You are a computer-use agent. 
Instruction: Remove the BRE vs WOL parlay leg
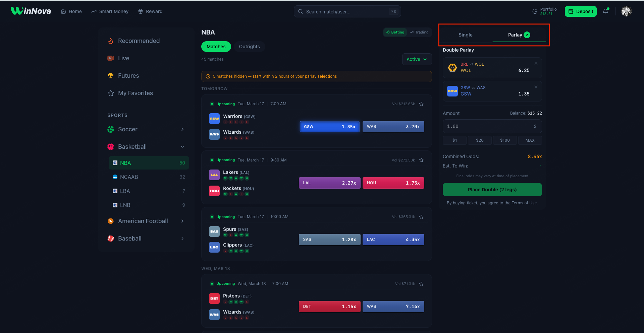coord(536,63)
